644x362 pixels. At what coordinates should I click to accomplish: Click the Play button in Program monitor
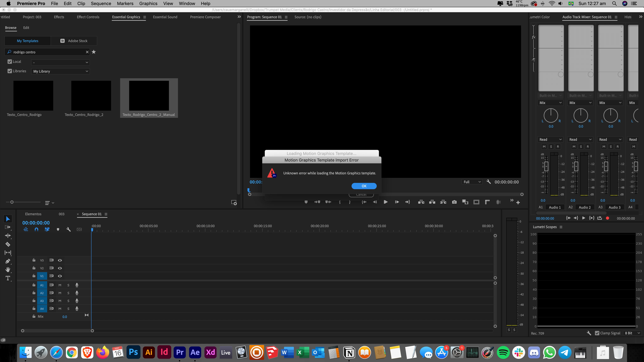(386, 202)
